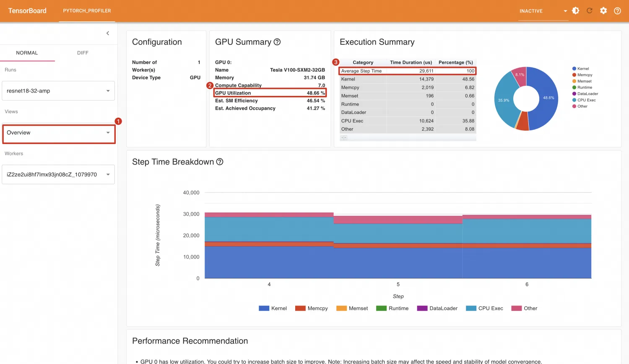The height and width of the screenshot is (364, 629).
Task: Click the Runtime entry in the pie chart legend
Action: 582,88
